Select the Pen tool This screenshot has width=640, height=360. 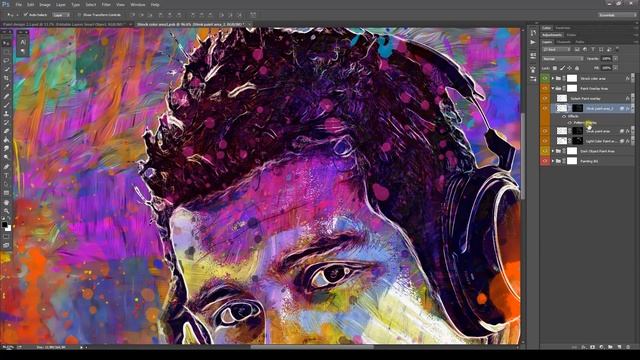pos(6,167)
